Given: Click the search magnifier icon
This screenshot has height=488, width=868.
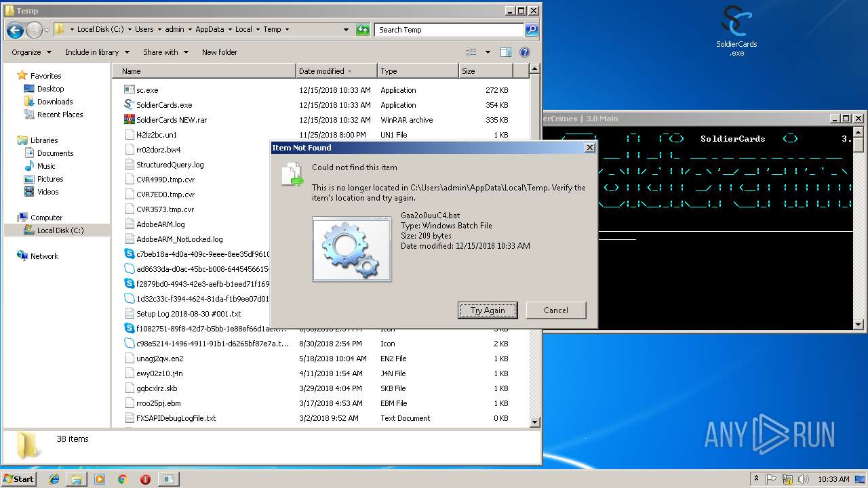Looking at the screenshot, I should pos(531,30).
